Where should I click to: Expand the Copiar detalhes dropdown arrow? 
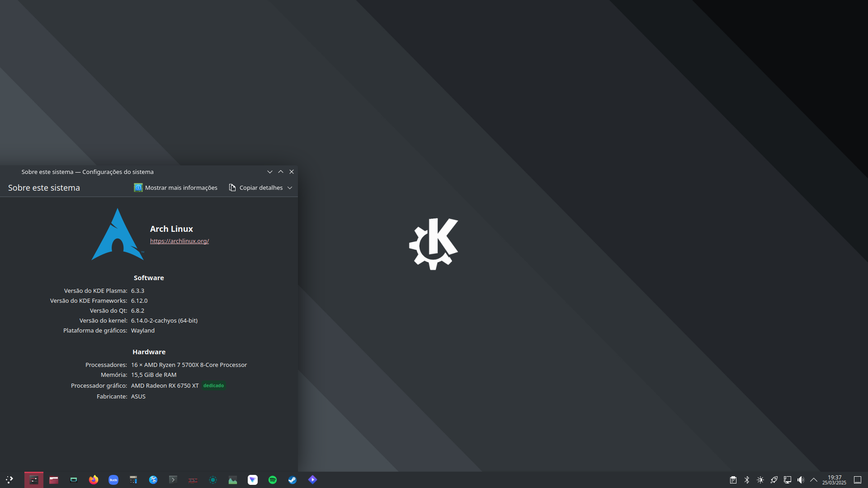[x=290, y=188]
